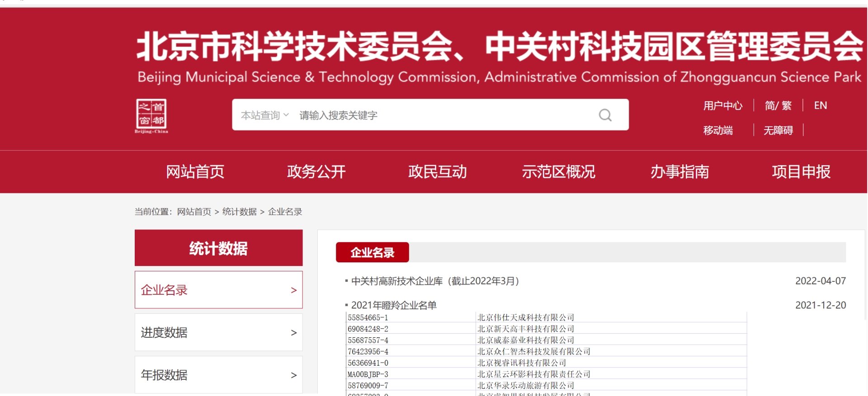Screen dimensions: 868x396
Task: Open the 移动端 mobile version link
Action: coord(718,130)
